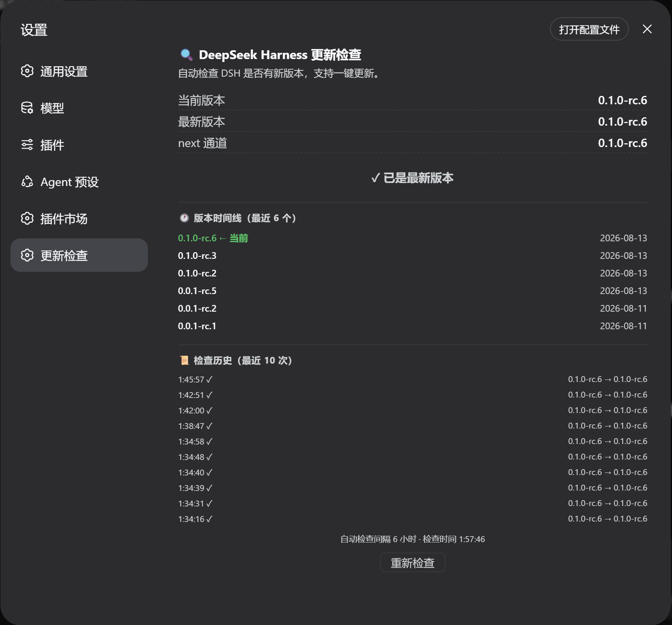Select timeline entry 0.1.0-rc.2
The image size is (672, 625).
(x=197, y=273)
